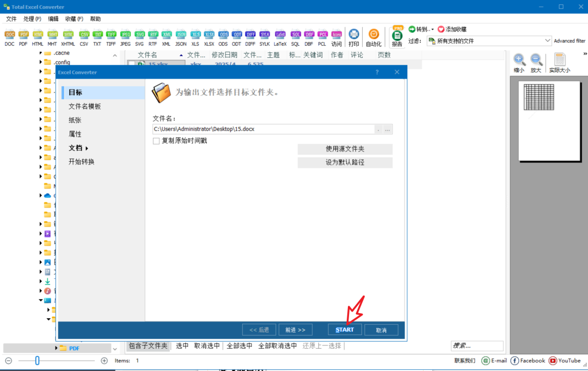Select the JPEG format icon
Image resolution: width=588 pixels, height=371 pixels.
[125, 38]
